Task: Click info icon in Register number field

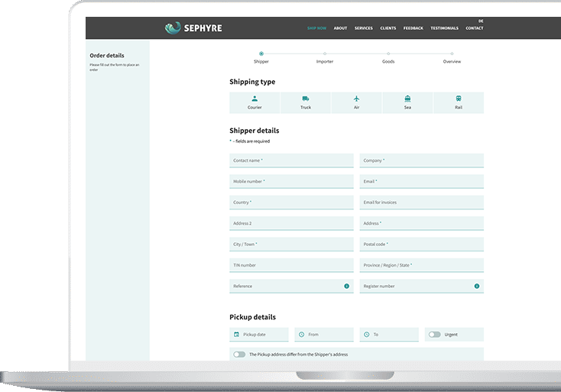Action: point(477,286)
